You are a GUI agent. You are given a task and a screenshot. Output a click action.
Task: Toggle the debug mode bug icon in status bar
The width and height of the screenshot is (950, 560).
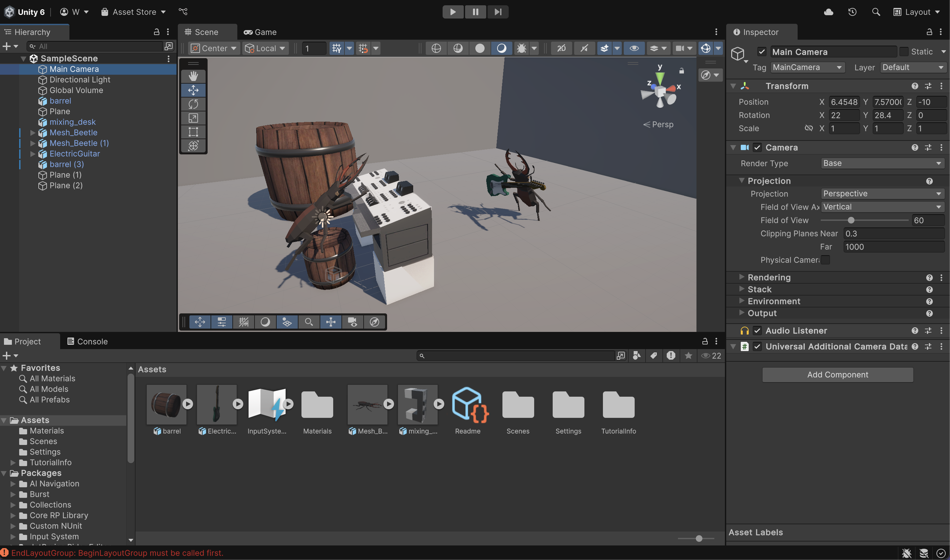pos(907,553)
